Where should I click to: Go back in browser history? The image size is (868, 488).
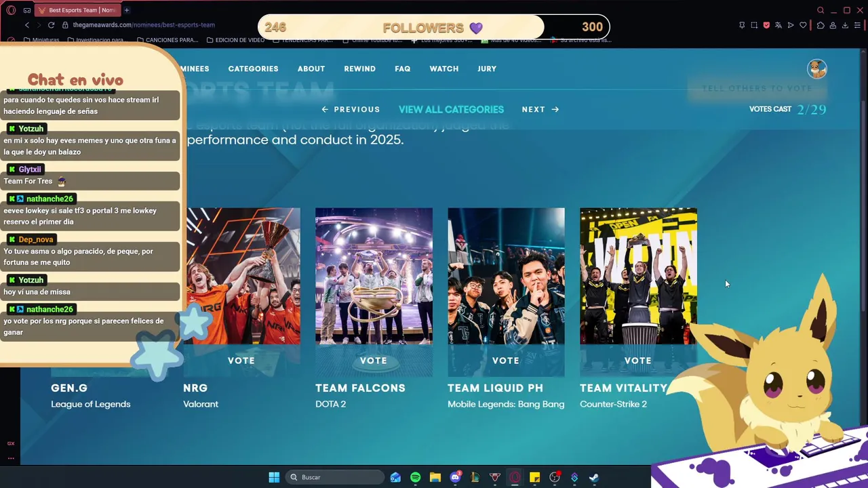click(27, 25)
